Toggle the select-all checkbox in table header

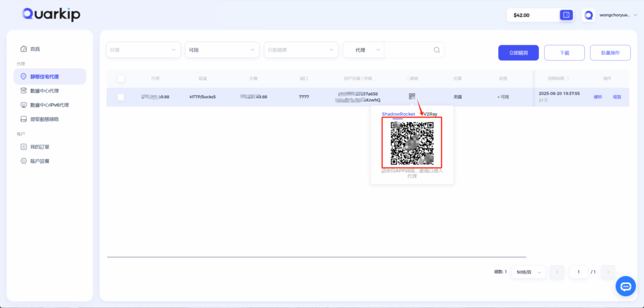pos(121,79)
